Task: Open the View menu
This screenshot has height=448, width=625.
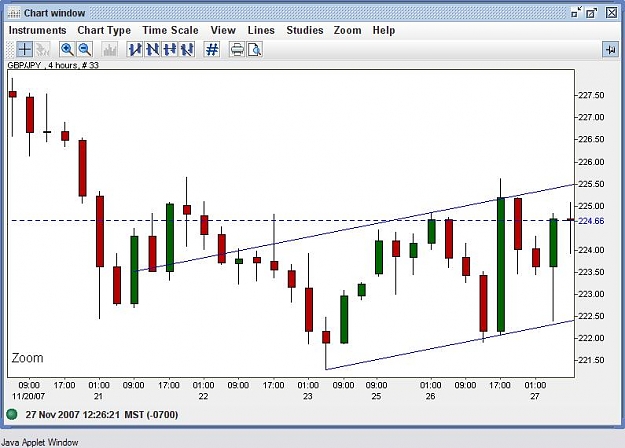Action: point(223,30)
